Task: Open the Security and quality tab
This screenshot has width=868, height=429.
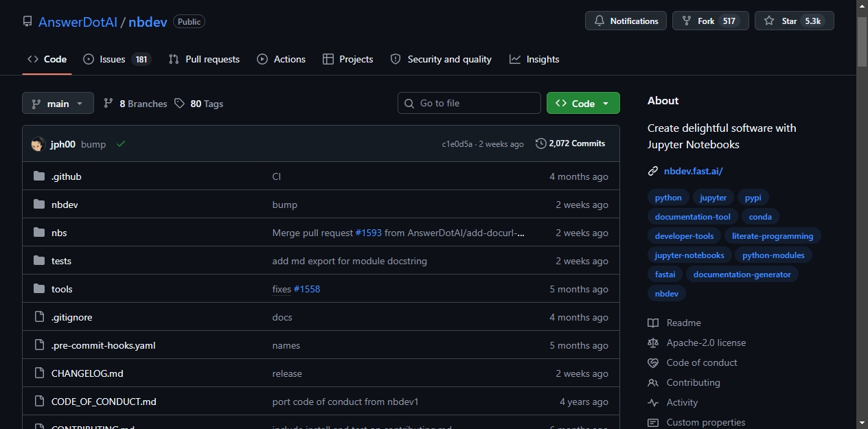Action: [x=441, y=59]
